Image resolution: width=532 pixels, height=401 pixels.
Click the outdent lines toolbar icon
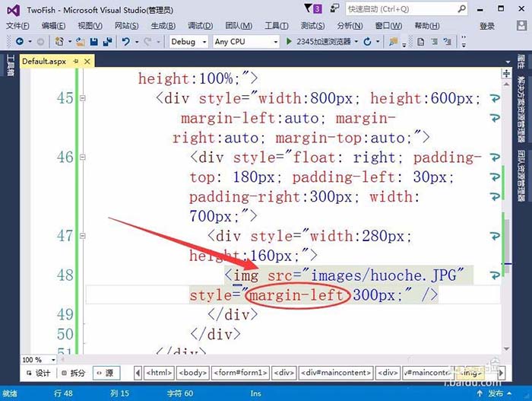(448, 42)
